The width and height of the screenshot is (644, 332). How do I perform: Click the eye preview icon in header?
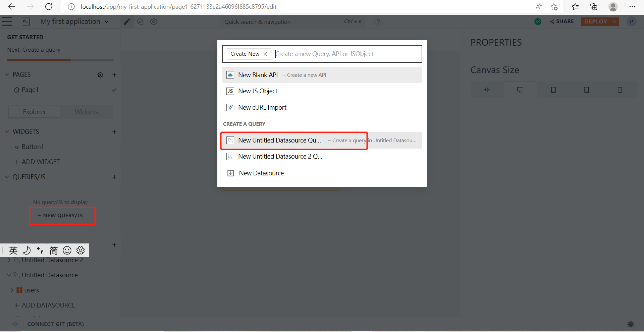click(x=154, y=22)
